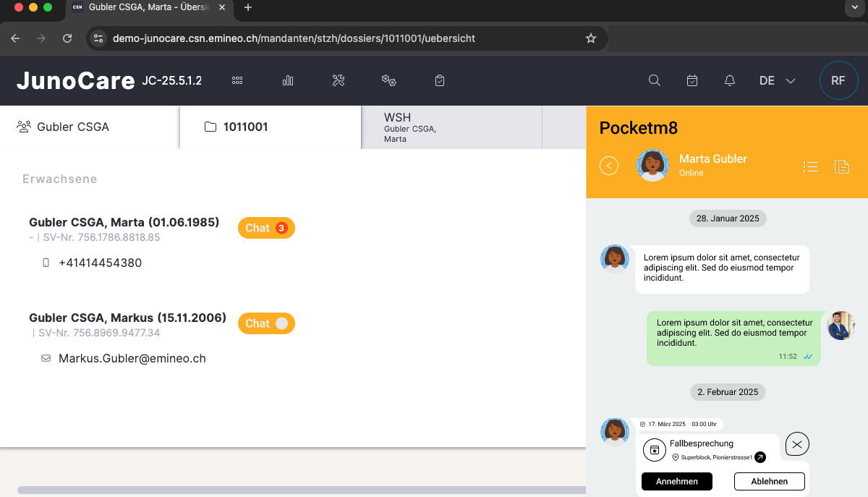The height and width of the screenshot is (497, 868).
Task: Click the wrench and screwdriver tools icon
Action: 339,80
